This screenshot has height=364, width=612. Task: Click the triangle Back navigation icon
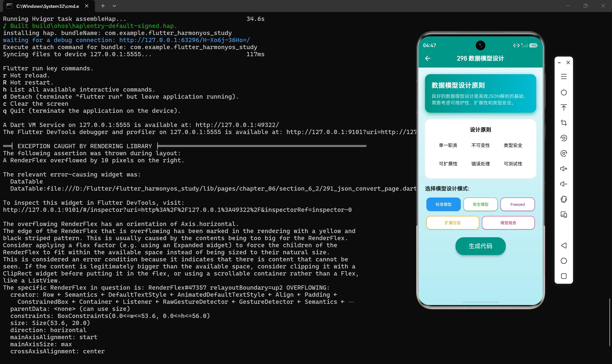(564, 245)
